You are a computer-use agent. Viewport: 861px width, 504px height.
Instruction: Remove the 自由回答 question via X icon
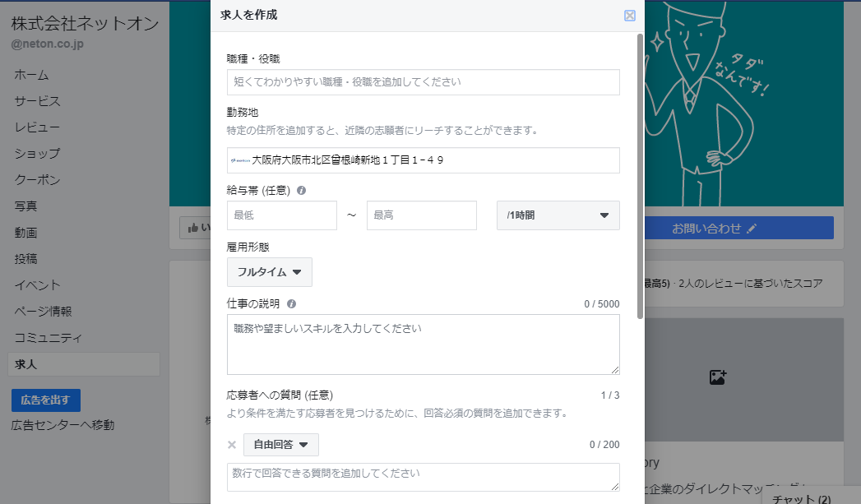click(x=231, y=445)
